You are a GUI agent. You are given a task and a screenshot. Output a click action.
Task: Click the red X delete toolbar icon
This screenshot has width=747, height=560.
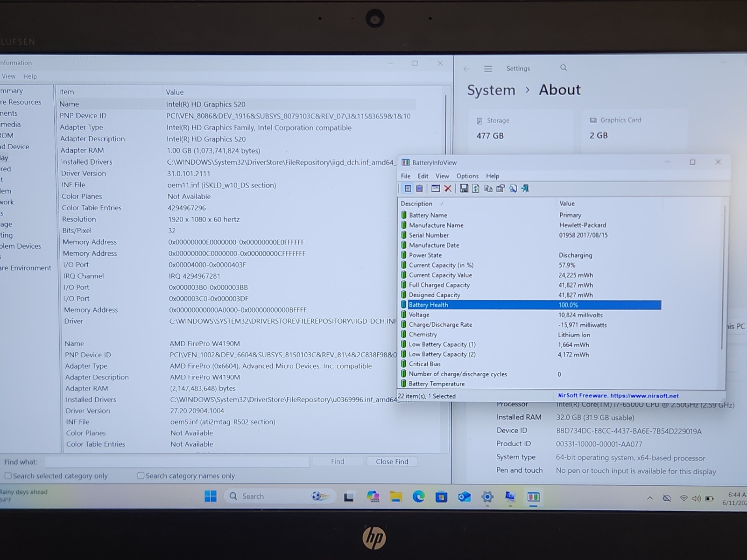[x=448, y=189]
